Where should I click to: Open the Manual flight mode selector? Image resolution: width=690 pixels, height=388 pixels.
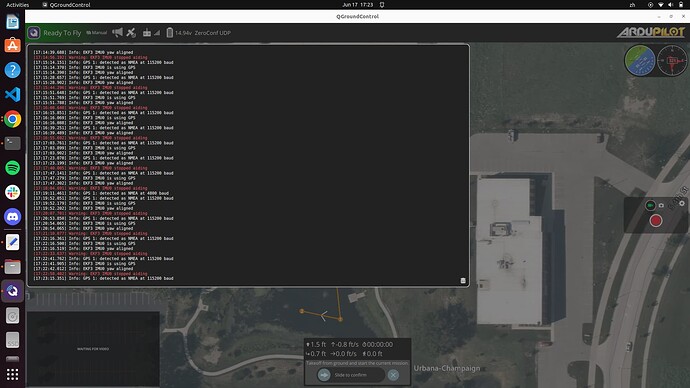[97, 33]
